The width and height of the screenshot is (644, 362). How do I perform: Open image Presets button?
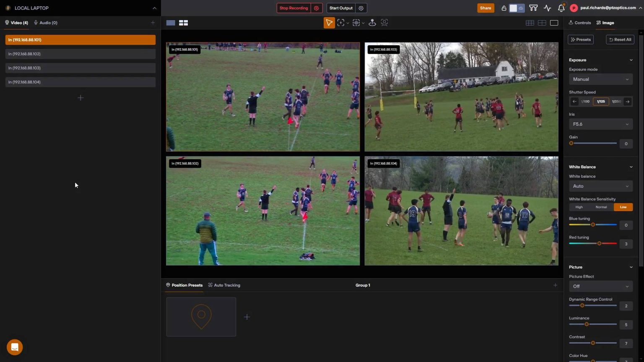pyautogui.click(x=581, y=39)
